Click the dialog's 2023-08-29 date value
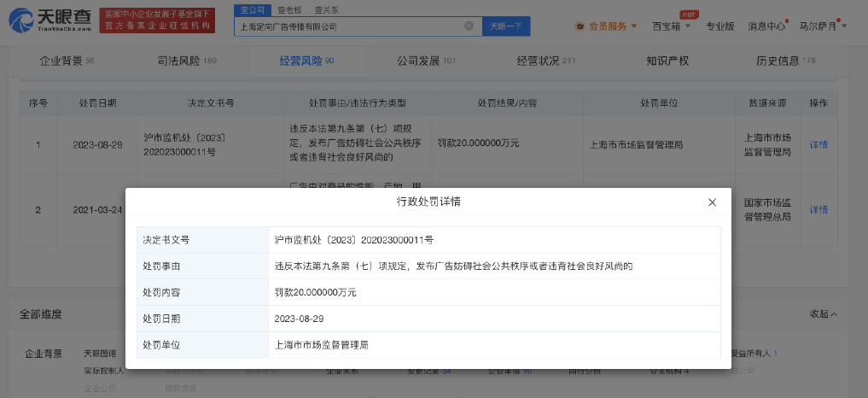Image resolution: width=868 pixels, height=398 pixels. (299, 319)
